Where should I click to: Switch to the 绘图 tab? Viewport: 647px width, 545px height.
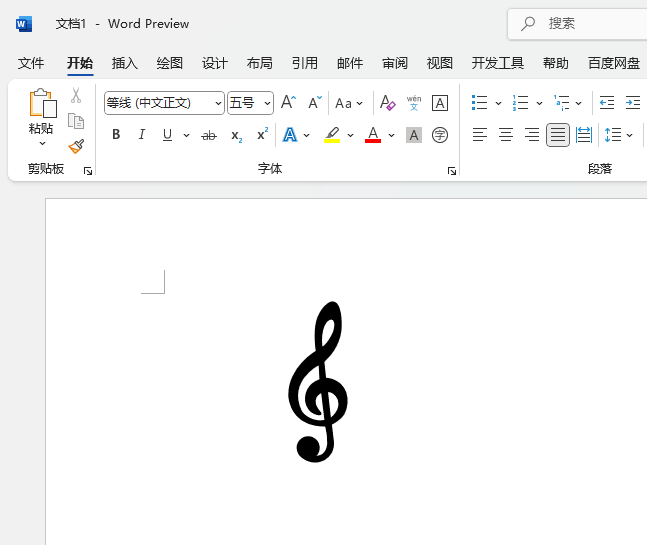[x=170, y=63]
